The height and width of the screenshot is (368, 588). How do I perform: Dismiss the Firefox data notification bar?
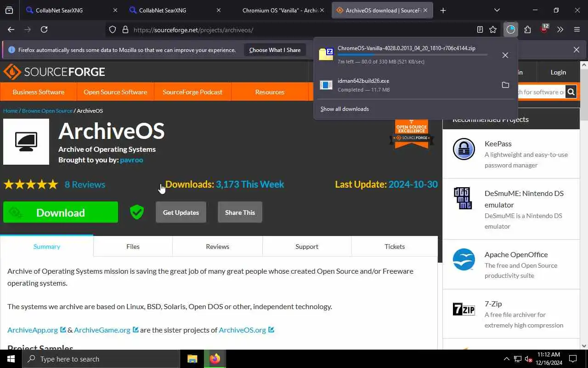[x=577, y=50]
